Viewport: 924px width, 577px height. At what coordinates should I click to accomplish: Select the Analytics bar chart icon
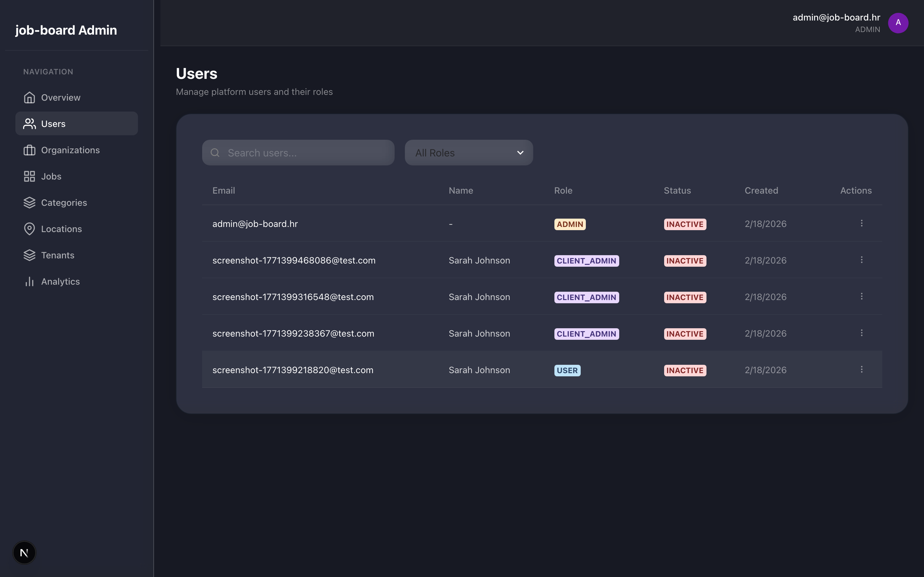click(30, 281)
